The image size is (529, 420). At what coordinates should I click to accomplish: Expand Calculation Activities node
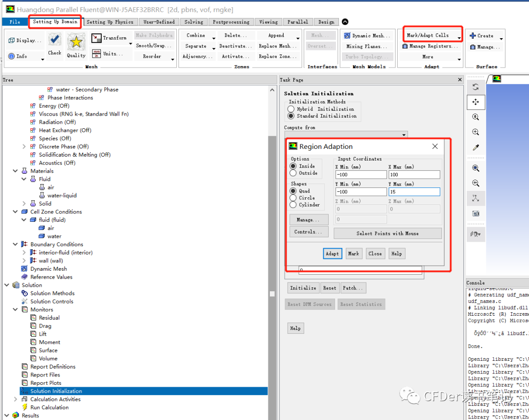click(x=15, y=399)
